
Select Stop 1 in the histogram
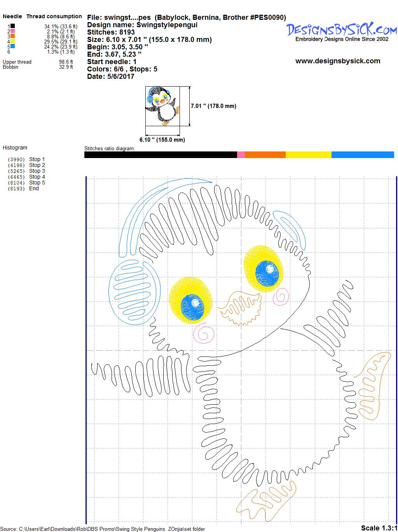pyautogui.click(x=37, y=159)
